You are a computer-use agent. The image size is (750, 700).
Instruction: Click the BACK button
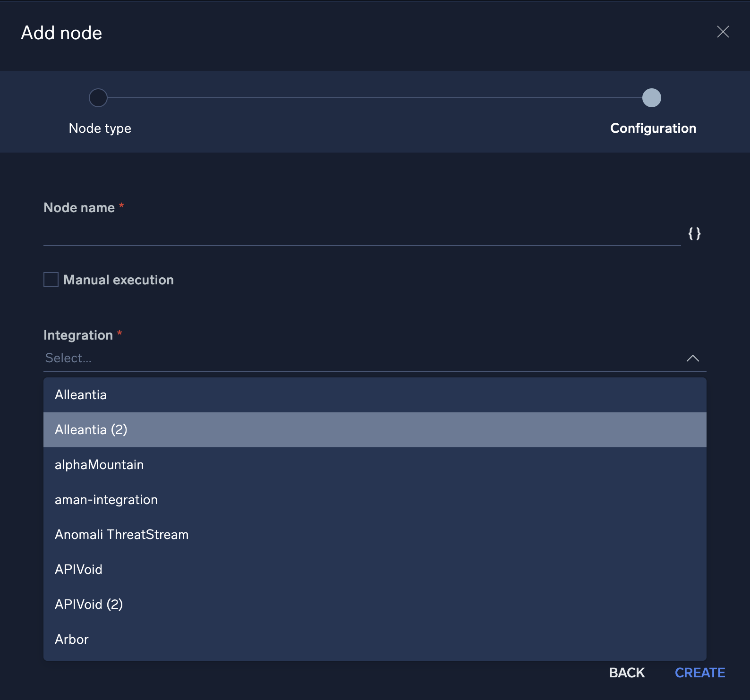(626, 673)
